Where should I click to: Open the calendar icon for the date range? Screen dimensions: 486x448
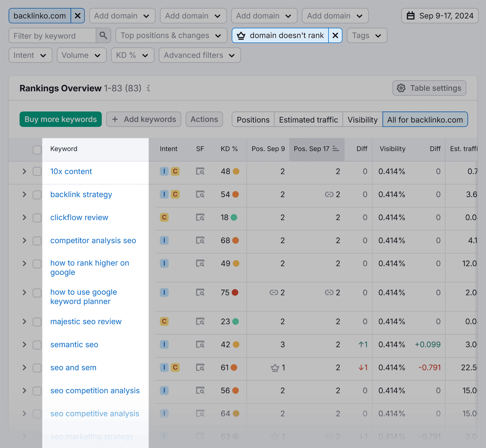coord(411,15)
